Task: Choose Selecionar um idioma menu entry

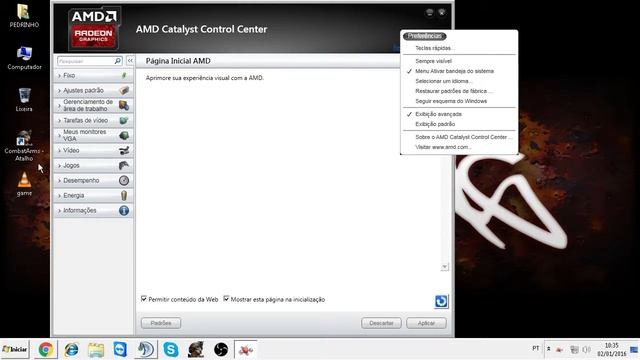Action: [x=444, y=81]
